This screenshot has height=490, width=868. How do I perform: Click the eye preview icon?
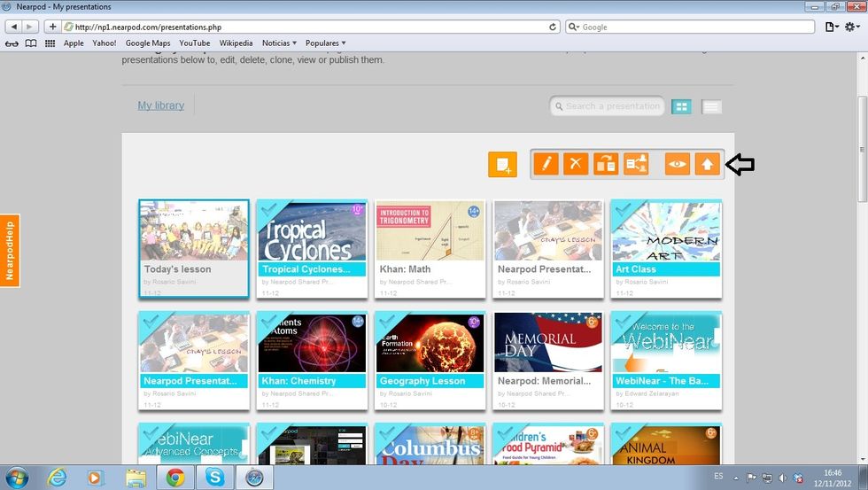tap(678, 164)
